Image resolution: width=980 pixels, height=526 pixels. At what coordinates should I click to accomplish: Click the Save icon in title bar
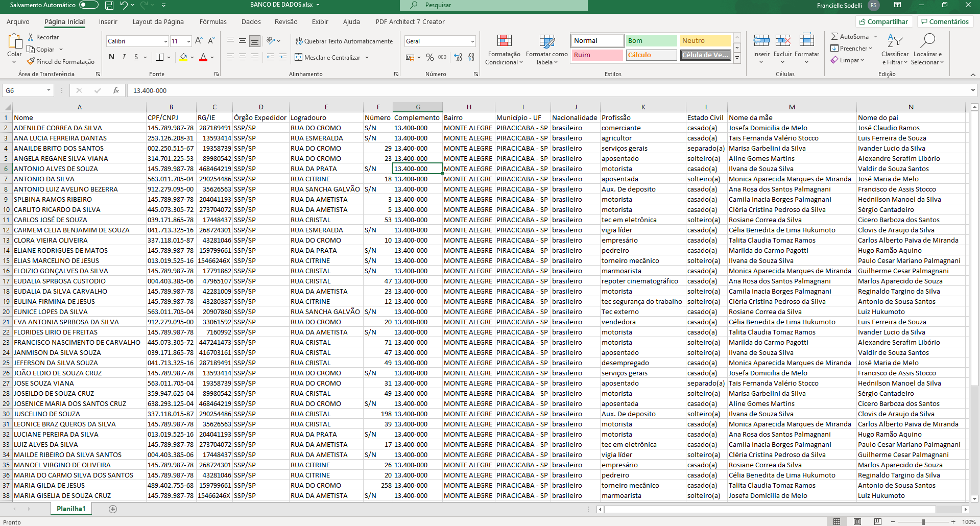coord(109,5)
